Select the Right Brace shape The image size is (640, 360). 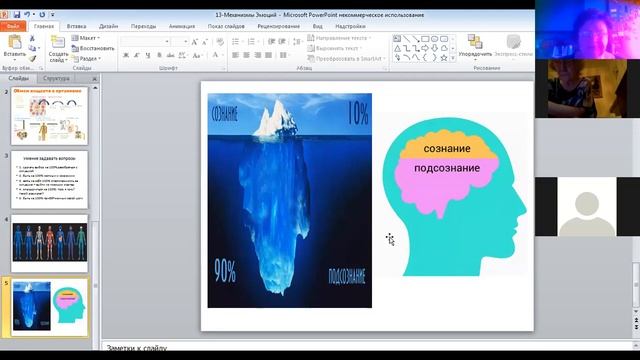pos(434,58)
